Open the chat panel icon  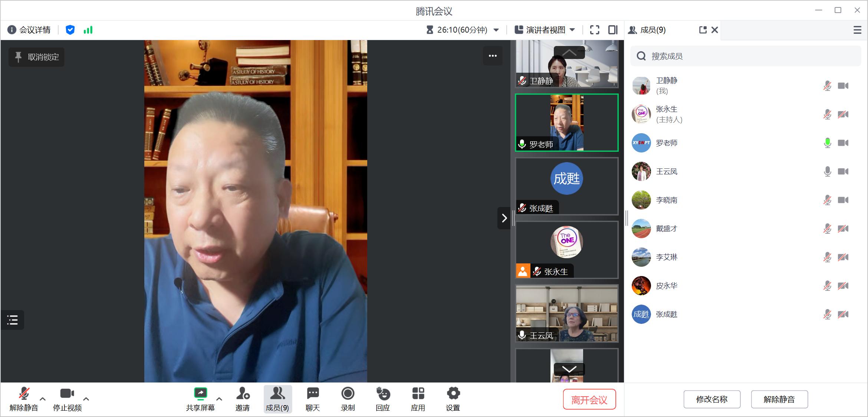click(312, 394)
